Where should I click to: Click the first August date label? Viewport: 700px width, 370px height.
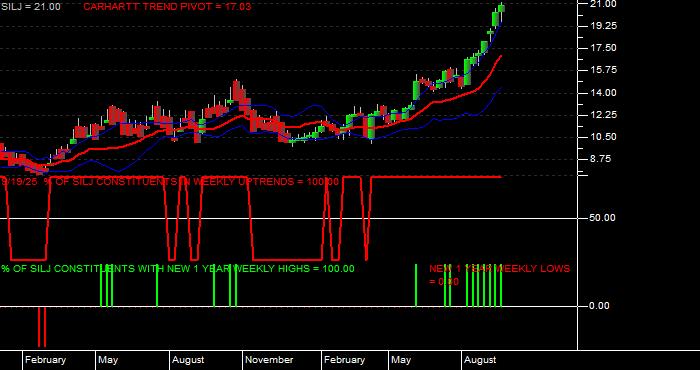coord(188,360)
